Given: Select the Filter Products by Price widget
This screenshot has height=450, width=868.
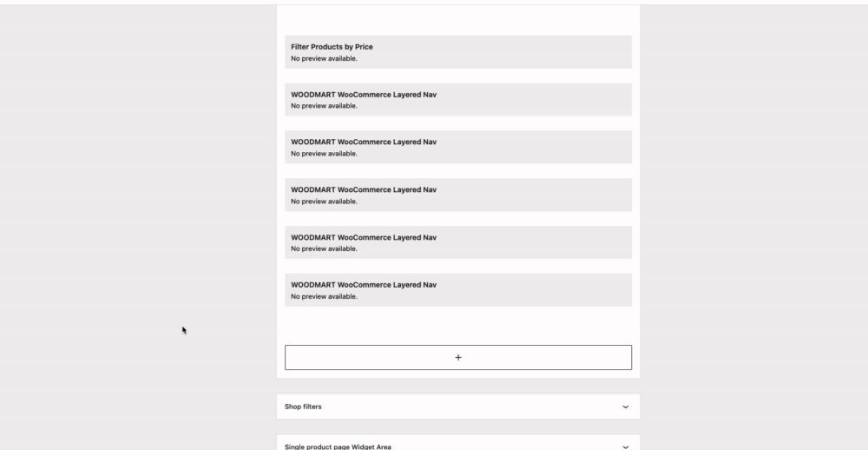Looking at the screenshot, I should 457,52.
